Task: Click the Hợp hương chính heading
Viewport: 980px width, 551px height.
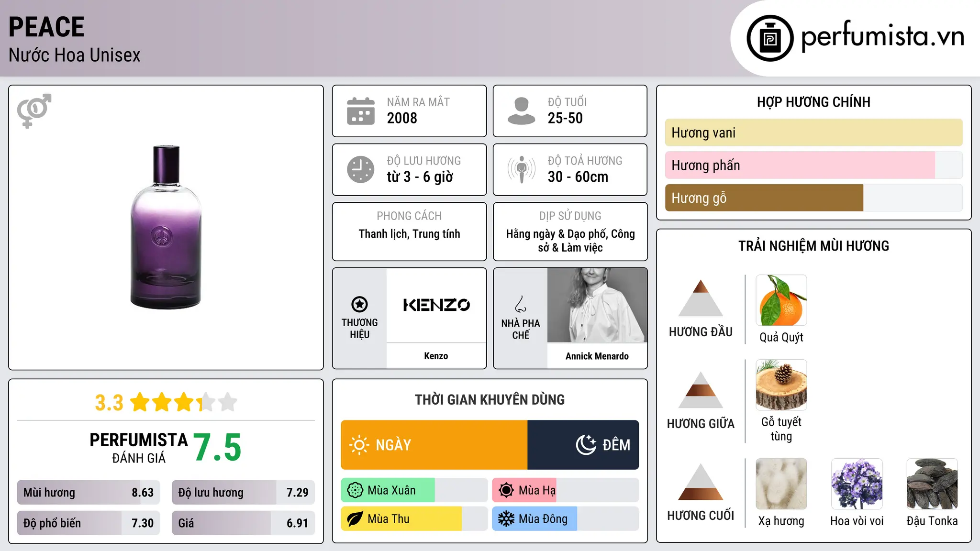Action: (813, 102)
